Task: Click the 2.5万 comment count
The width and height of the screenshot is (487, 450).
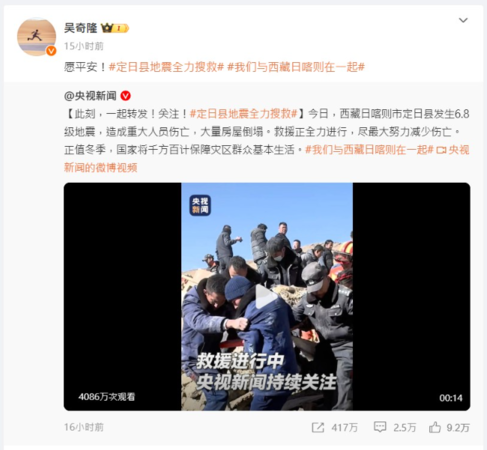Action: coord(404,428)
